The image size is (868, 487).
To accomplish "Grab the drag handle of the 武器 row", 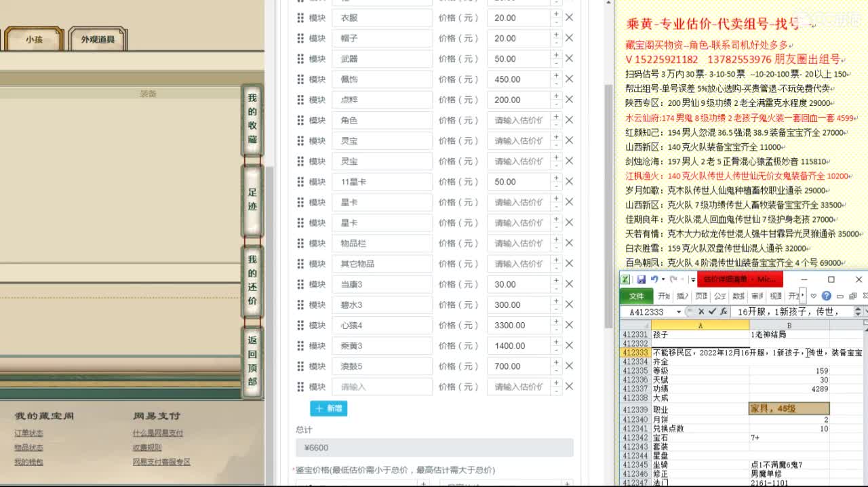I will pos(300,59).
